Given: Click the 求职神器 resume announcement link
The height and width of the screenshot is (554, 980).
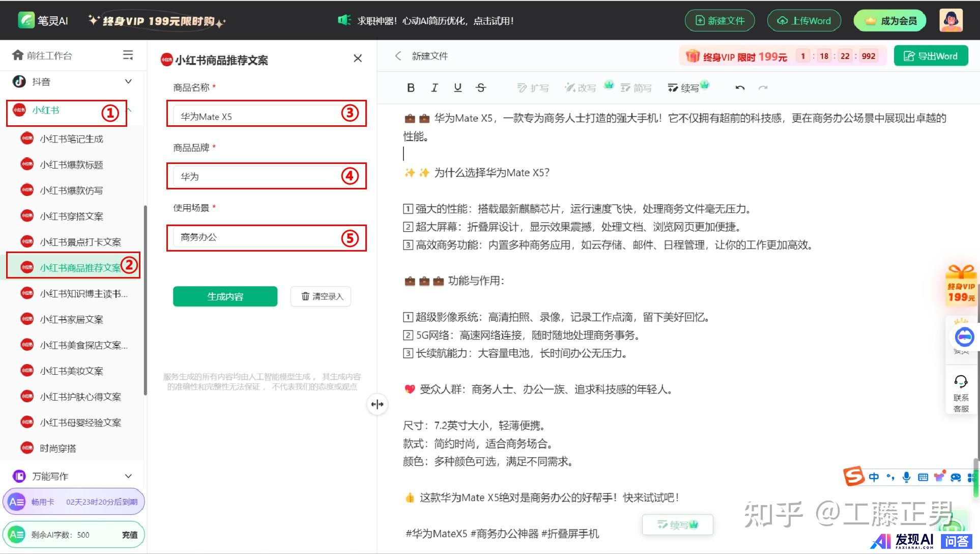Looking at the screenshot, I should tap(426, 20).
